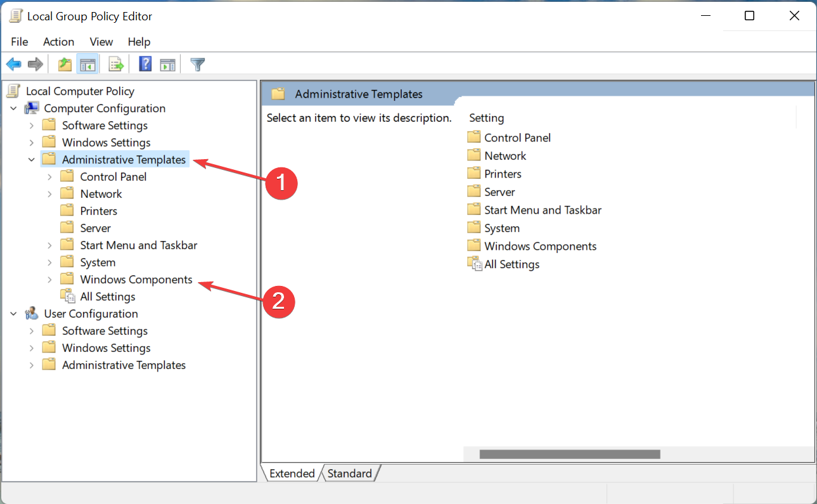Screen dimensions: 817x504
Task: Select Printers in the Setting list
Action: click(x=503, y=174)
